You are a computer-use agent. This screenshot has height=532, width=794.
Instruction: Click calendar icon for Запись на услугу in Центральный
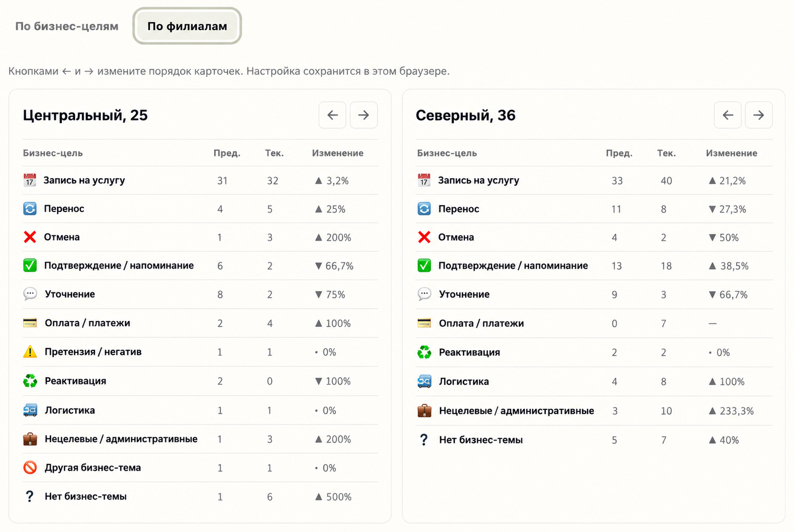tap(30, 180)
